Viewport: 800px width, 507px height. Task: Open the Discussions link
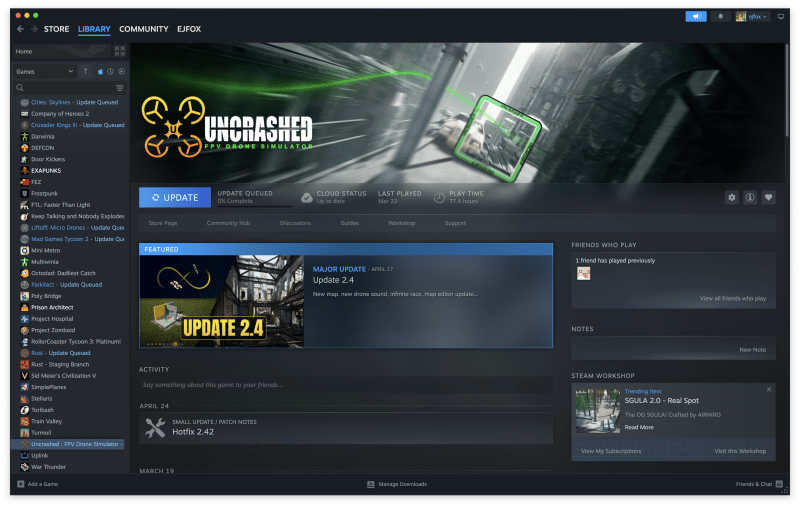295,223
